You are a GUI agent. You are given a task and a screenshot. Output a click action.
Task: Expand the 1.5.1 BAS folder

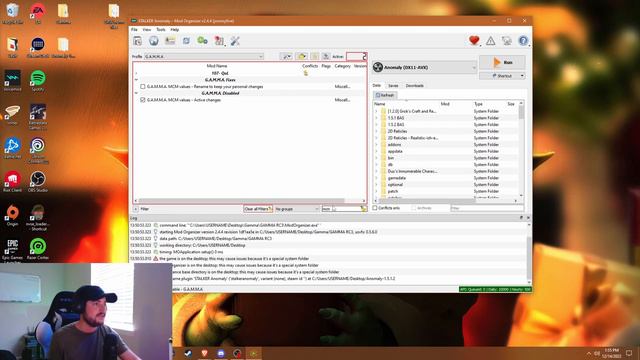point(376,118)
